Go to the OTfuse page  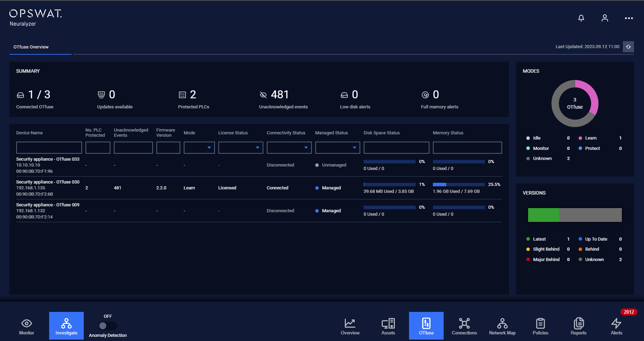pos(426,326)
